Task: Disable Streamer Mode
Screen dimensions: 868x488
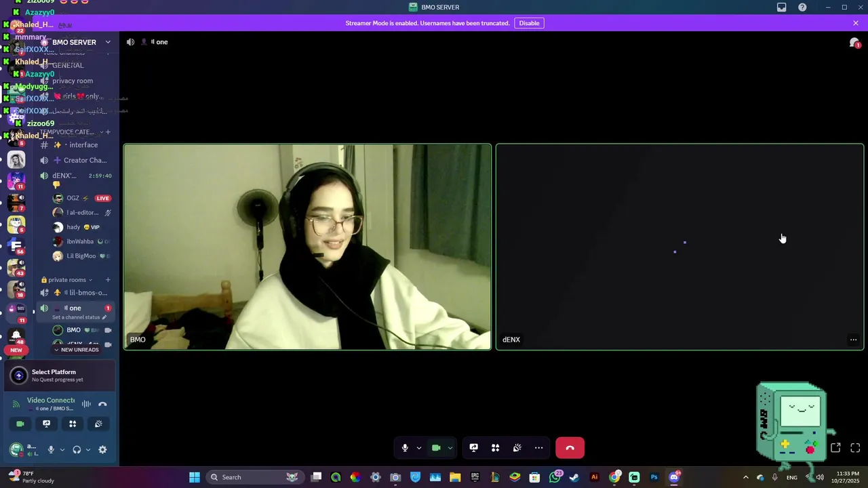Action: pos(529,23)
